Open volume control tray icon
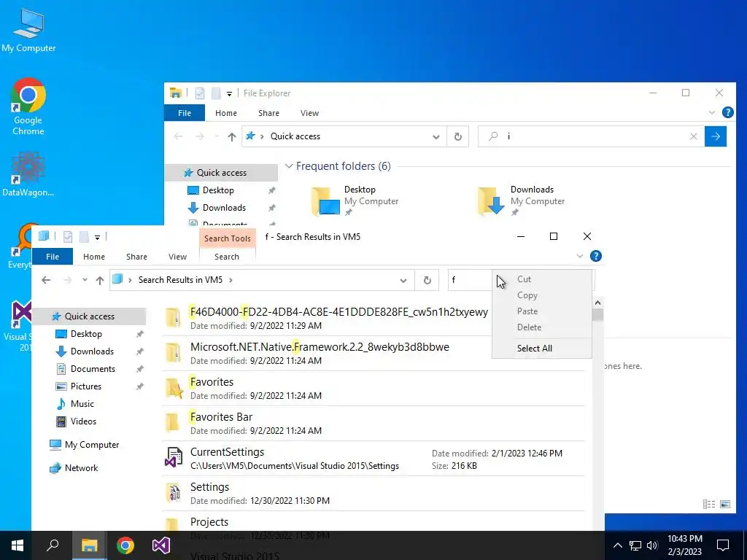The width and height of the screenshot is (747, 560). click(x=652, y=545)
